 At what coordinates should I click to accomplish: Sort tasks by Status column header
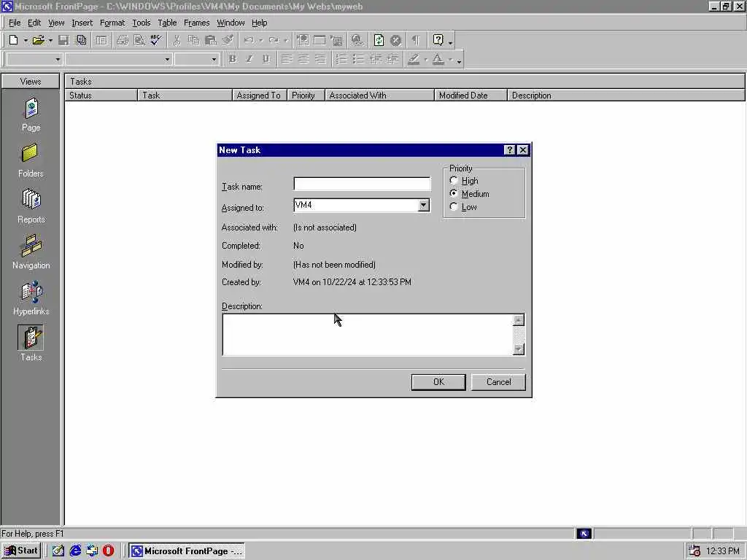coord(101,96)
